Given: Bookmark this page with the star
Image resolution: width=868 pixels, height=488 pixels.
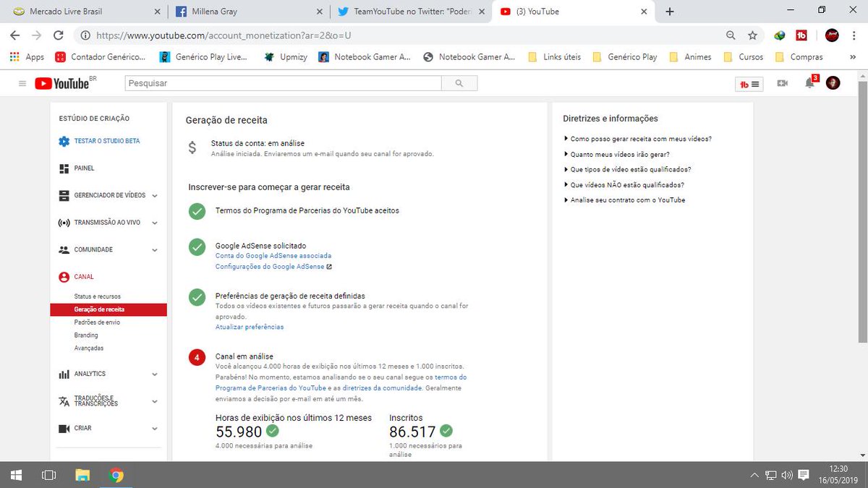Looking at the screenshot, I should point(753,35).
